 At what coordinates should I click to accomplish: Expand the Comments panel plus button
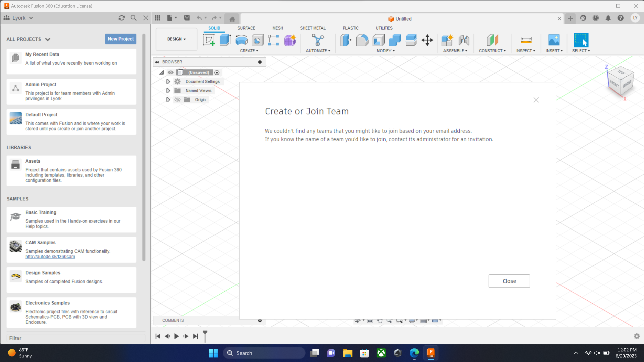coord(260,321)
